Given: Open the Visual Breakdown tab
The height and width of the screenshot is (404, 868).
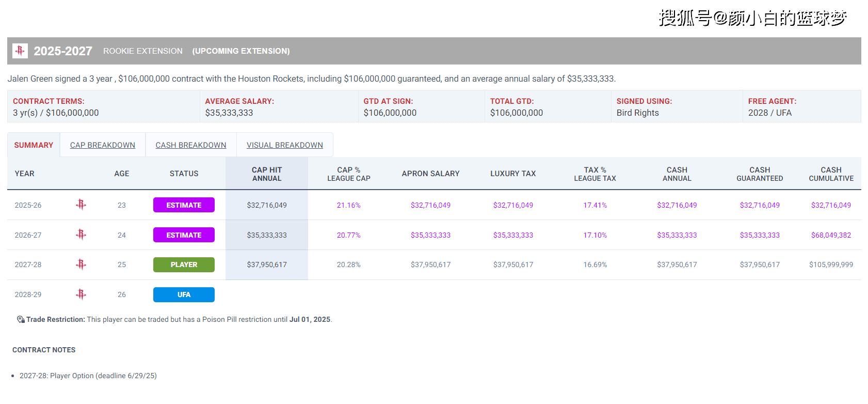Looking at the screenshot, I should click(285, 145).
